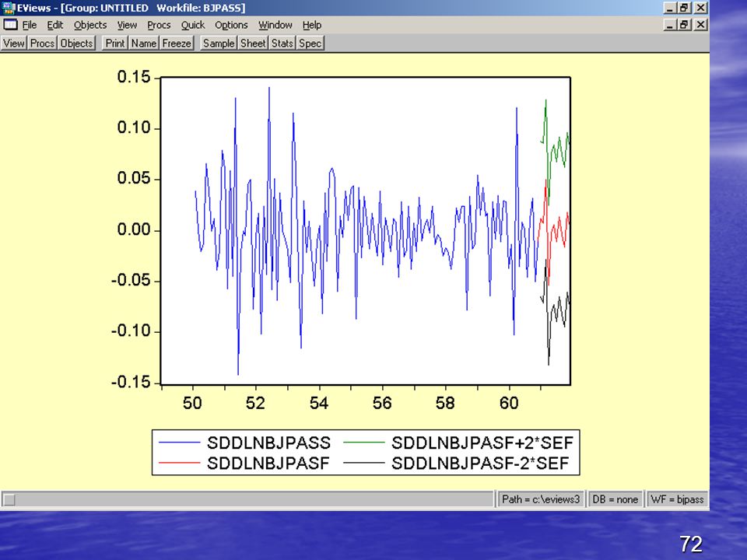This screenshot has height=560, width=747.
Task: Close the EViews application window
Action: 701,8
